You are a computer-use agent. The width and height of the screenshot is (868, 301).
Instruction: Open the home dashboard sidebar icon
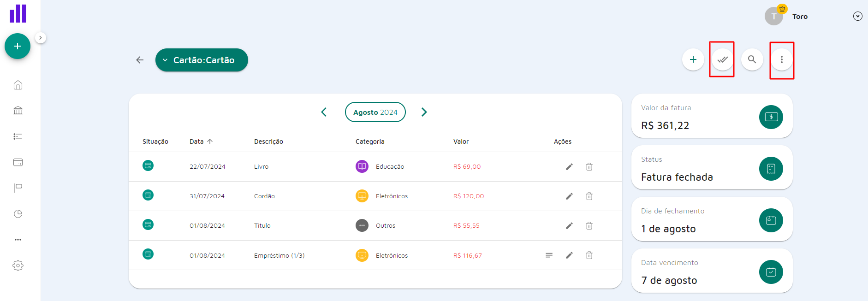tap(18, 85)
